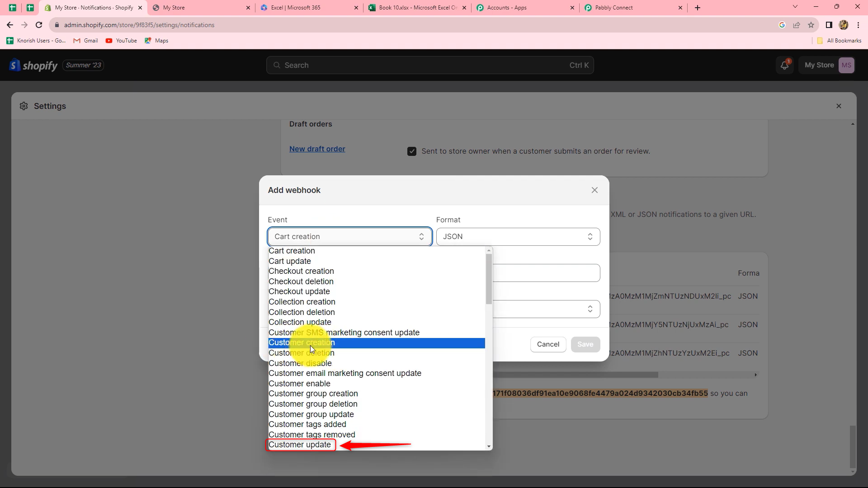The image size is (868, 488).
Task: Select Checkout creation option
Action: [377, 271]
